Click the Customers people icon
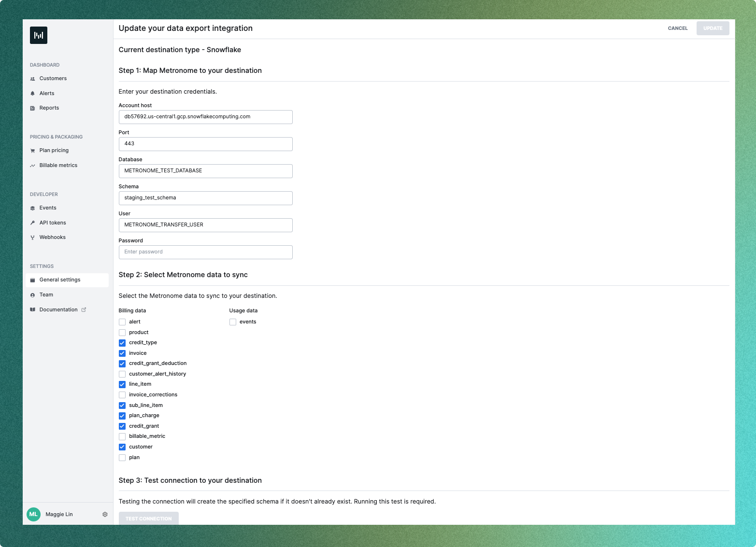 pyautogui.click(x=32, y=79)
